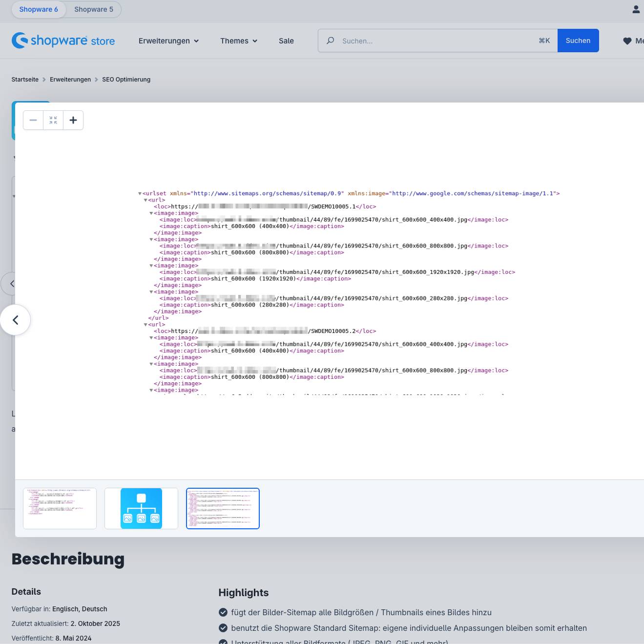The image size is (644, 644).
Task: Click the Details heading
Action: (26, 592)
